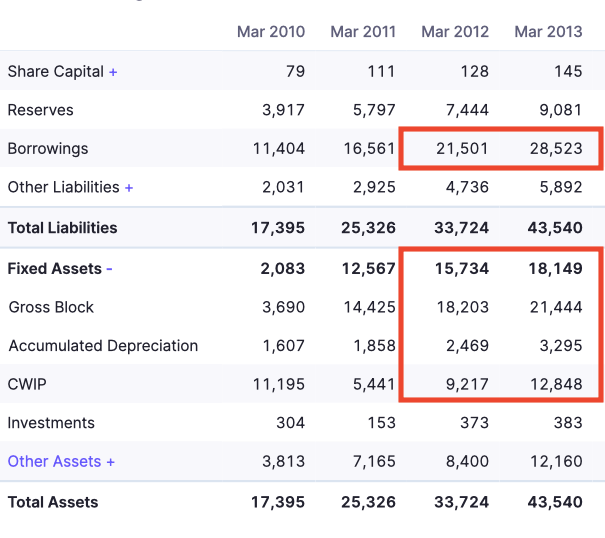Click the Total Assets row label
Viewport: 605px width, 538px height.
pyautogui.click(x=53, y=502)
